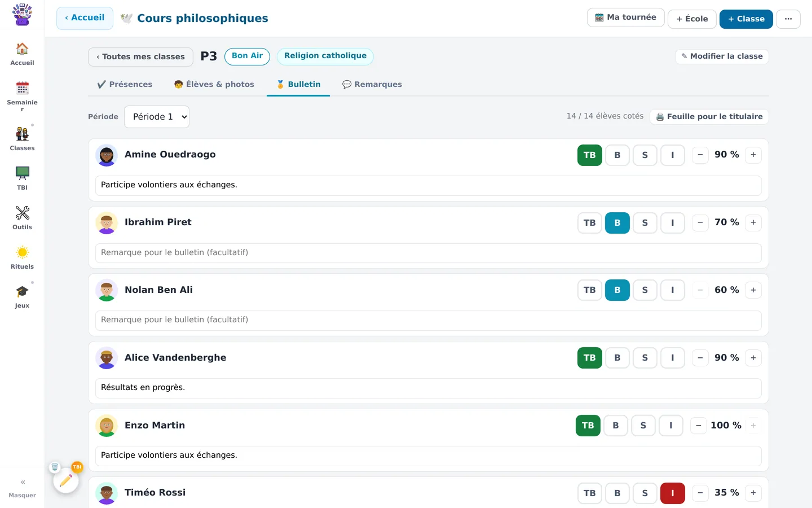812x508 pixels.
Task: Decrease Enzo Martin's percentage with minus
Action: 699,426
